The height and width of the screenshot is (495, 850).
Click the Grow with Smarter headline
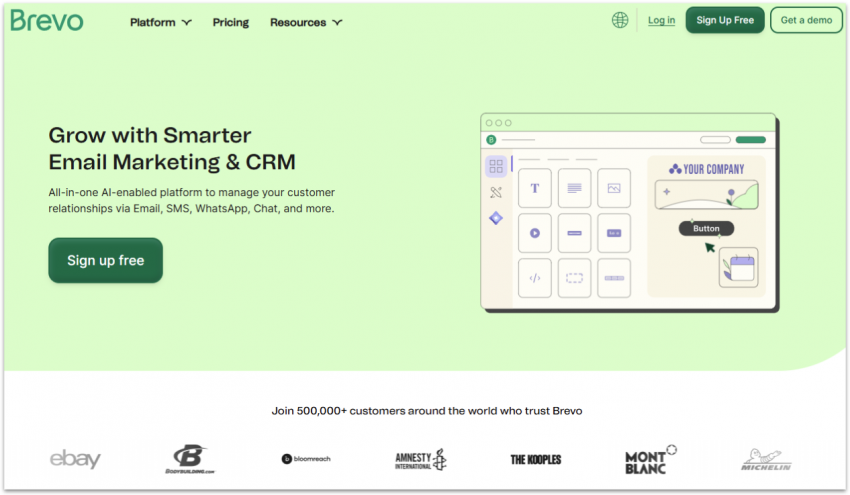click(x=172, y=149)
